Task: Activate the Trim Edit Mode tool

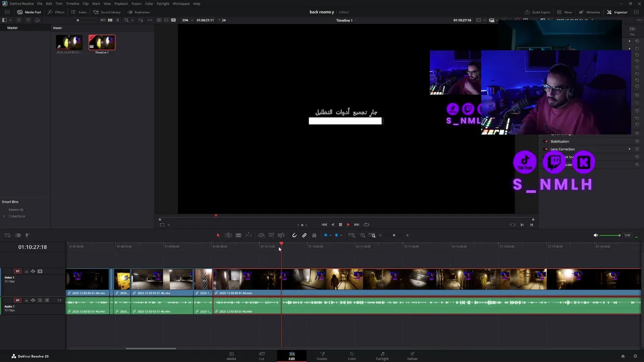Action: (228, 235)
